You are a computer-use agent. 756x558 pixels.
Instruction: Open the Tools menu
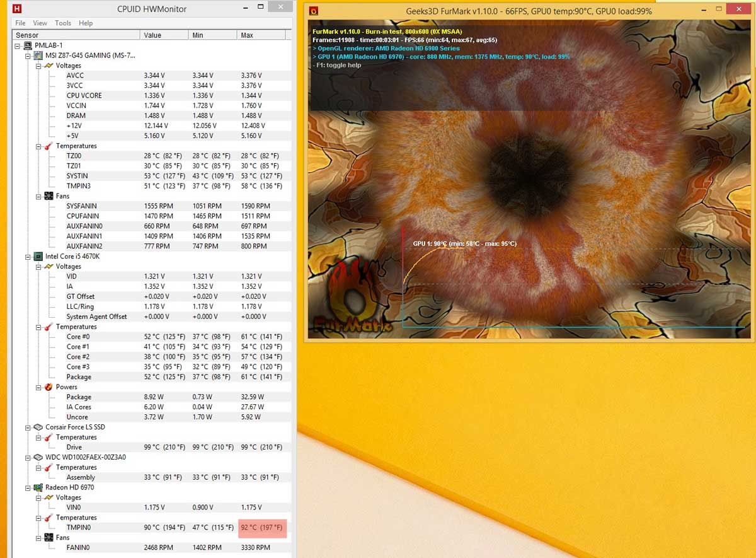63,23
